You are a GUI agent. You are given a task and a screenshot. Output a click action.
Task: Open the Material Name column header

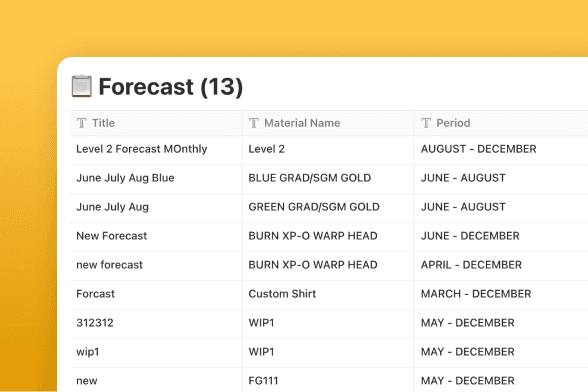[x=328, y=123]
